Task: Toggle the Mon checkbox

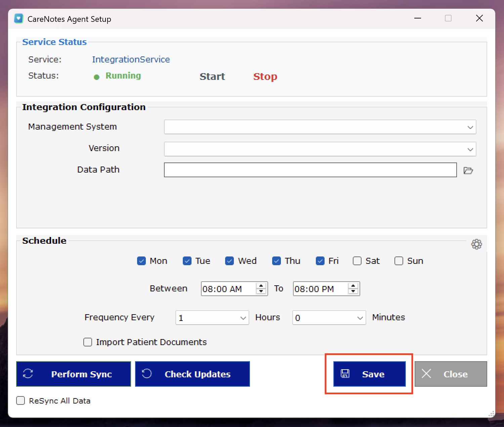Action: click(141, 261)
